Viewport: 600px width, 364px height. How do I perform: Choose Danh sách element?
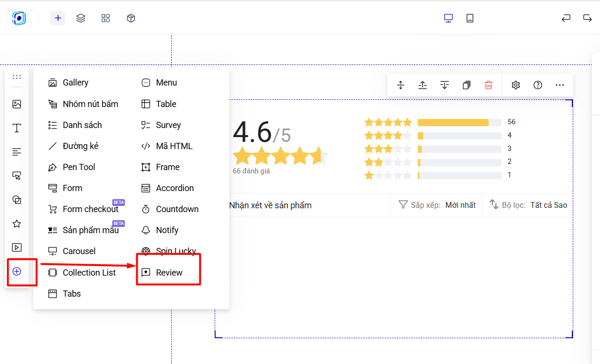coord(75,125)
